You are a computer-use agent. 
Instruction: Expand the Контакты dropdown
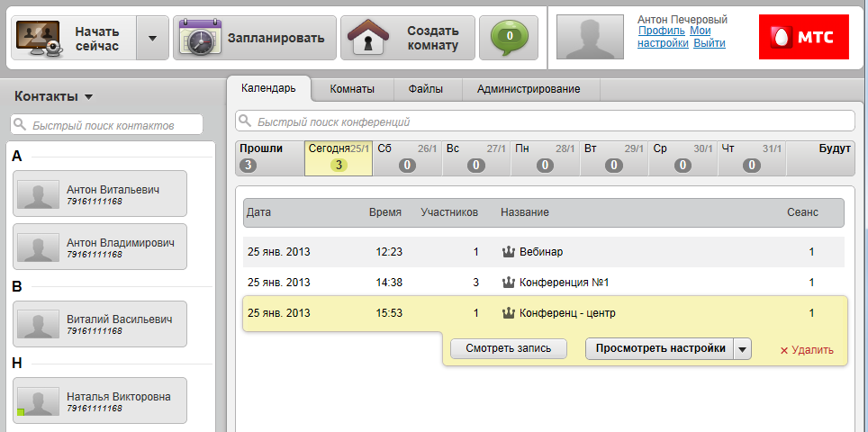(89, 97)
